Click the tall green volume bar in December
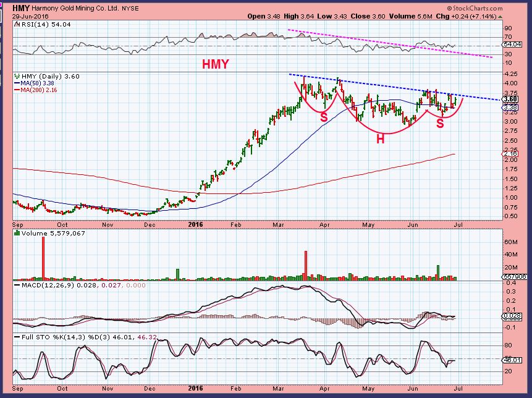Screen dimensions: 532x398 coord(177,274)
